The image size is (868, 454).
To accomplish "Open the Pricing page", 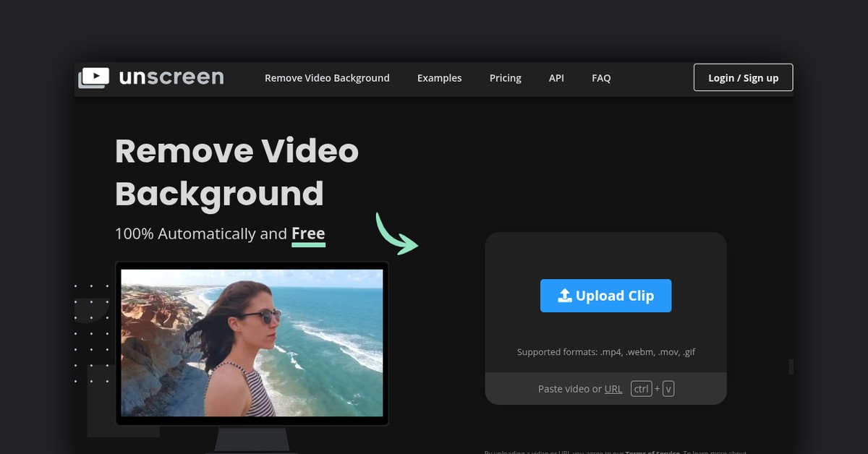I will (505, 77).
